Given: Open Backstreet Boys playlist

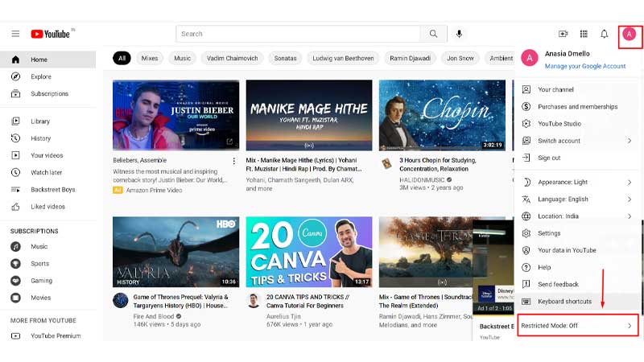Looking at the screenshot, I should click(x=48, y=190).
